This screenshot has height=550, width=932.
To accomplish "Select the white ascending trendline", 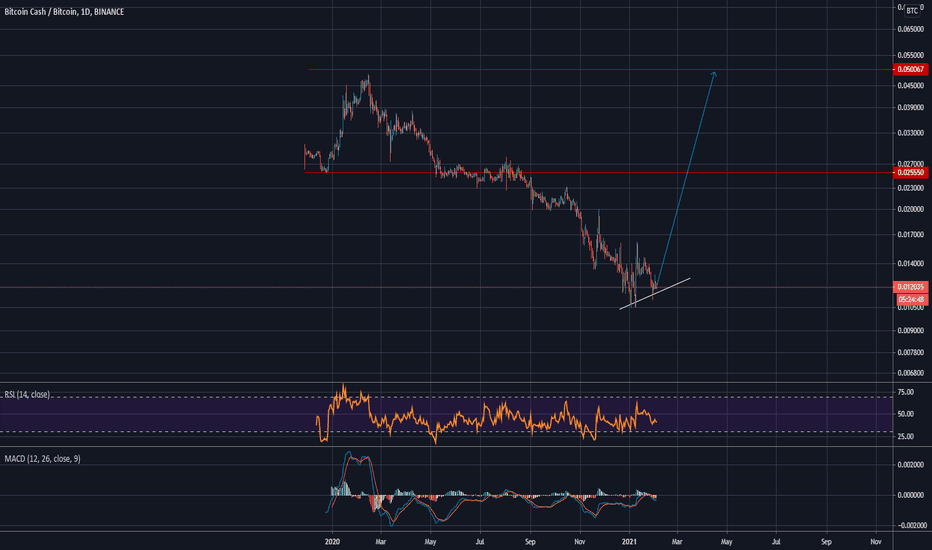I will pyautogui.click(x=654, y=294).
